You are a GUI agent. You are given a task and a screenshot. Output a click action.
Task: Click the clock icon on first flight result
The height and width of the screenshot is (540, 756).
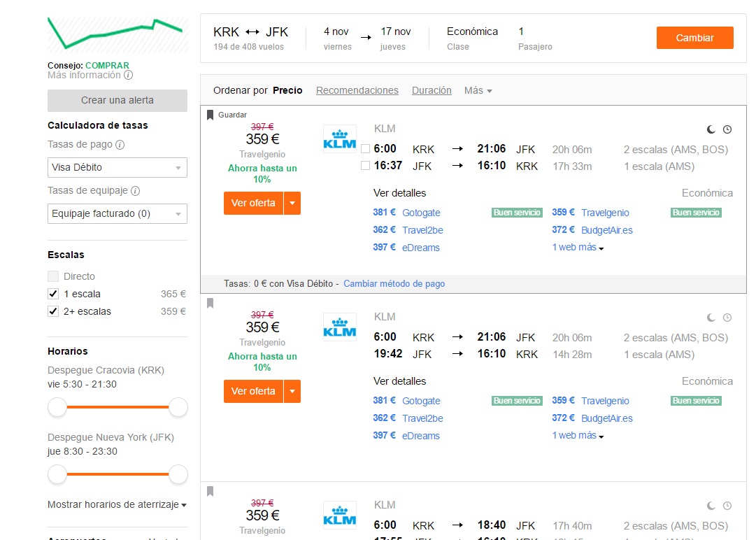click(727, 129)
